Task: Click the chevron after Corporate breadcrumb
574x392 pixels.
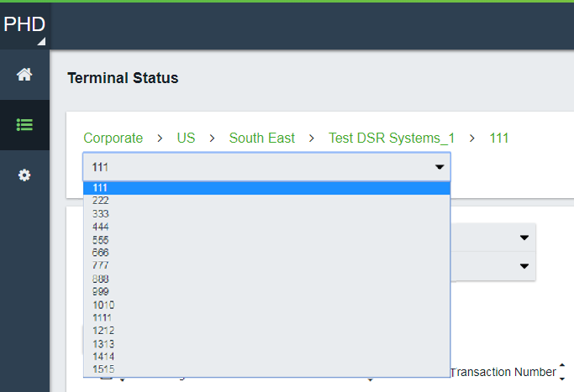Action: 160,139
